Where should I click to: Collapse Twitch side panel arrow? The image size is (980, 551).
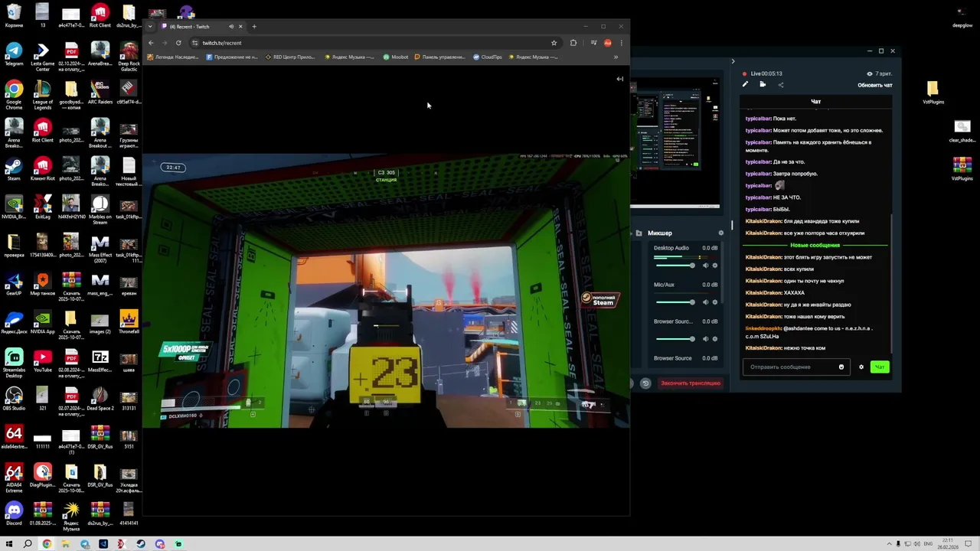[x=620, y=79]
